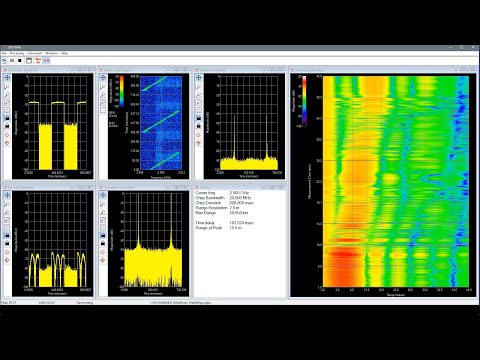Click inside the range-time heat map display
This screenshot has width=480, height=360.
pyautogui.click(x=396, y=181)
